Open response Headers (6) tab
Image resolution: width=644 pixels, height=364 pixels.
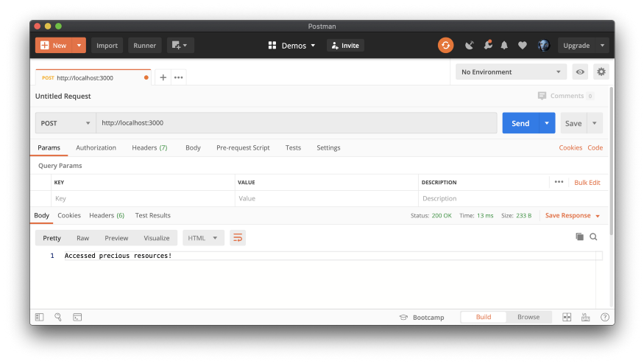tap(107, 215)
